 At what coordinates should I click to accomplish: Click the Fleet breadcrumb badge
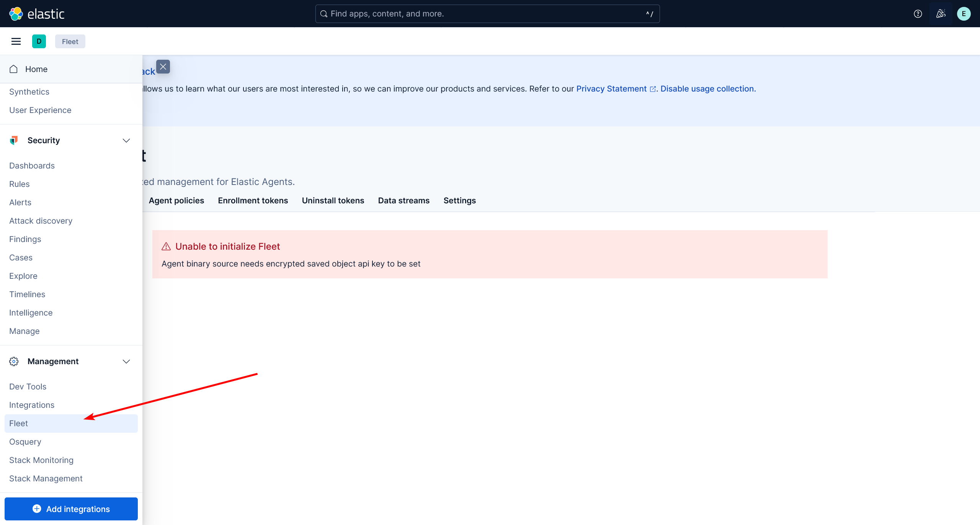pyautogui.click(x=70, y=41)
